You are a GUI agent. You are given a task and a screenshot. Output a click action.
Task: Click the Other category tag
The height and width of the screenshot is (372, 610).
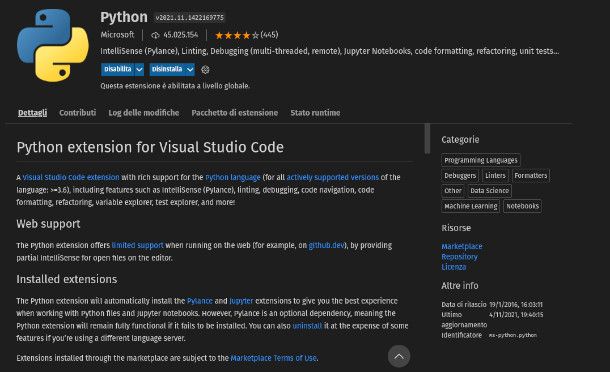tap(453, 191)
